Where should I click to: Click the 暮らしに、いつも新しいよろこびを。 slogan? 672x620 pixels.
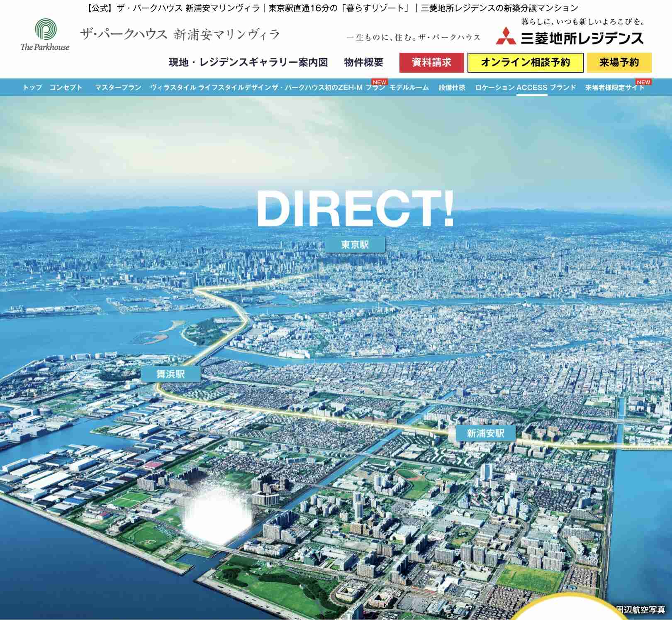(583, 22)
